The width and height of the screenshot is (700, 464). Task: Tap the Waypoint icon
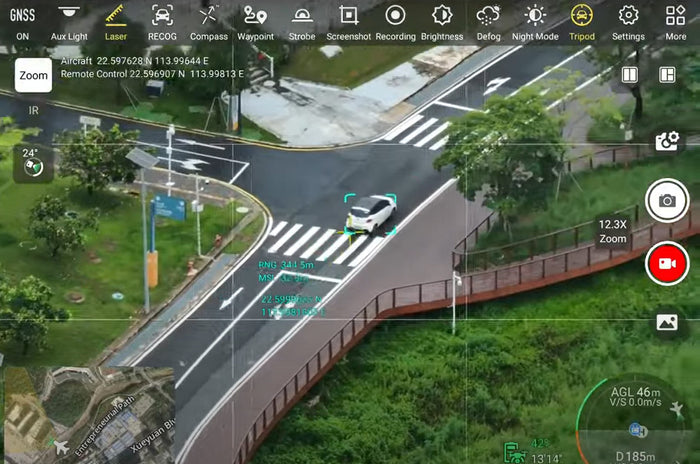(x=255, y=20)
